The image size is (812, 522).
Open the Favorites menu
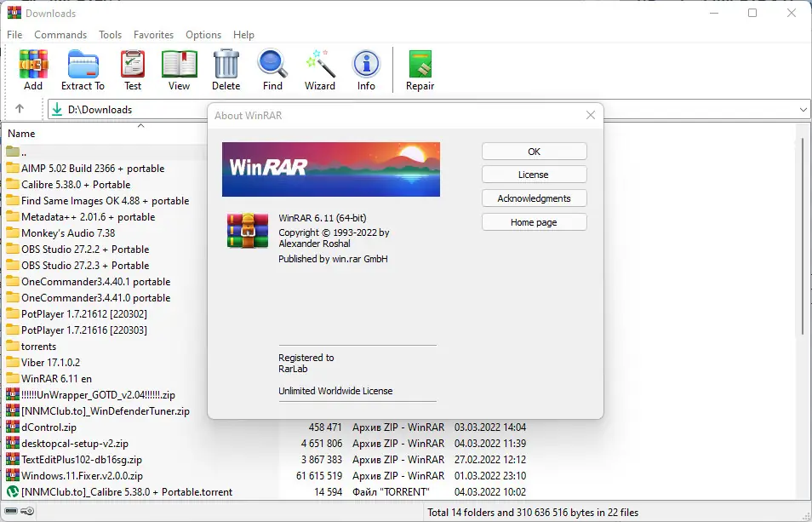(x=153, y=35)
